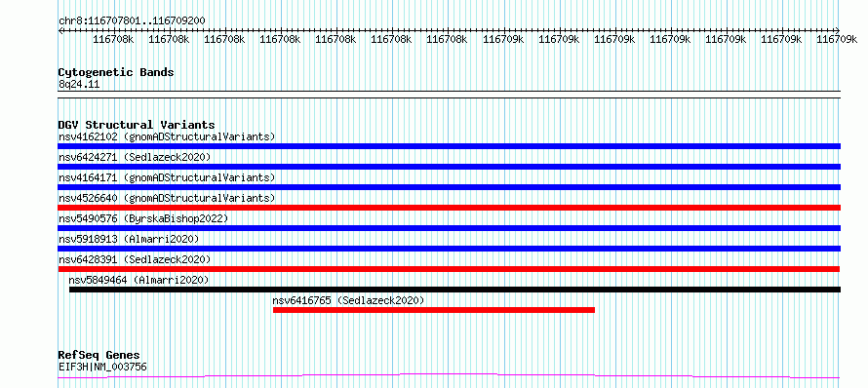Click the red bar for nsv6428391
Screen dimensions: 868x388
tap(449, 269)
